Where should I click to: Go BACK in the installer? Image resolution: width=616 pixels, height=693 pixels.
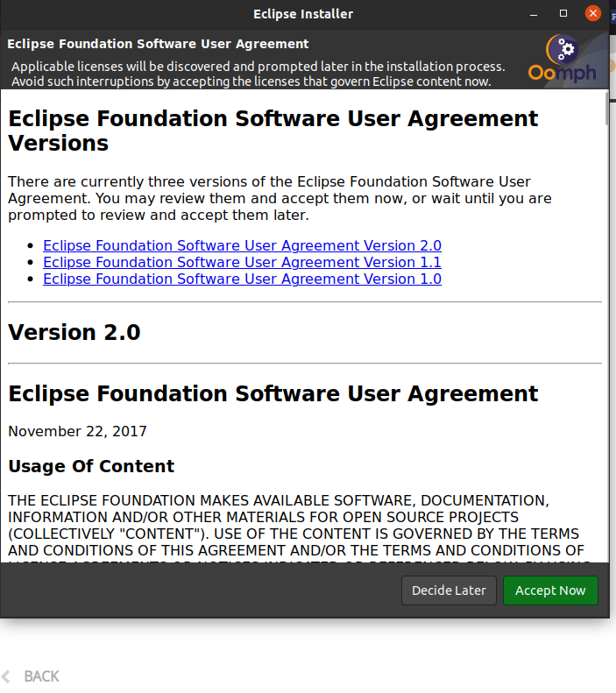coord(41,676)
